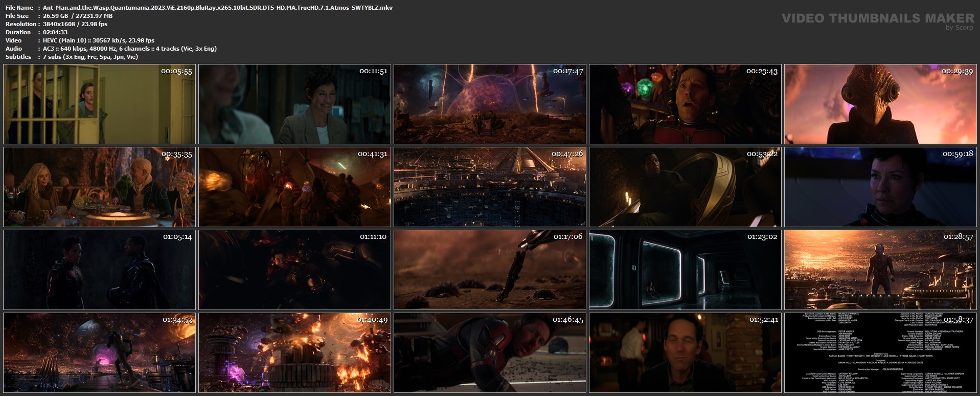Screen dimensions: 980x396
Task: Click the File Name label
Action: click(x=19, y=8)
